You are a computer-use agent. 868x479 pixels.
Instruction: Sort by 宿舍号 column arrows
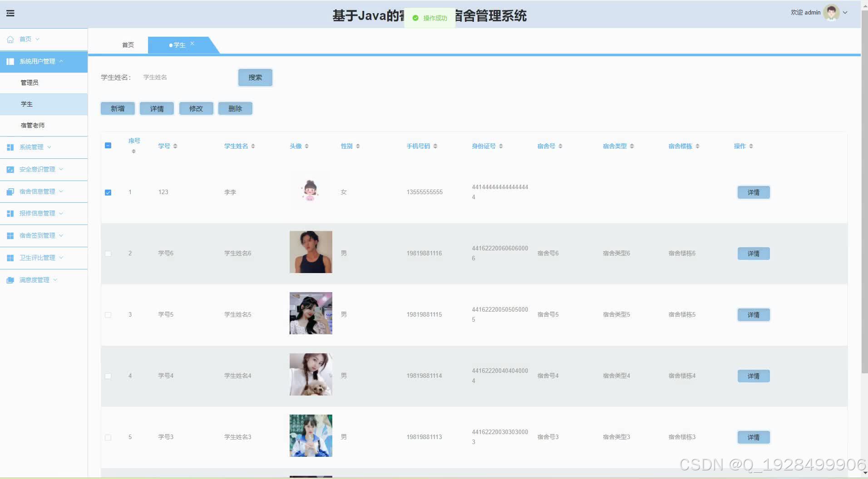point(560,146)
